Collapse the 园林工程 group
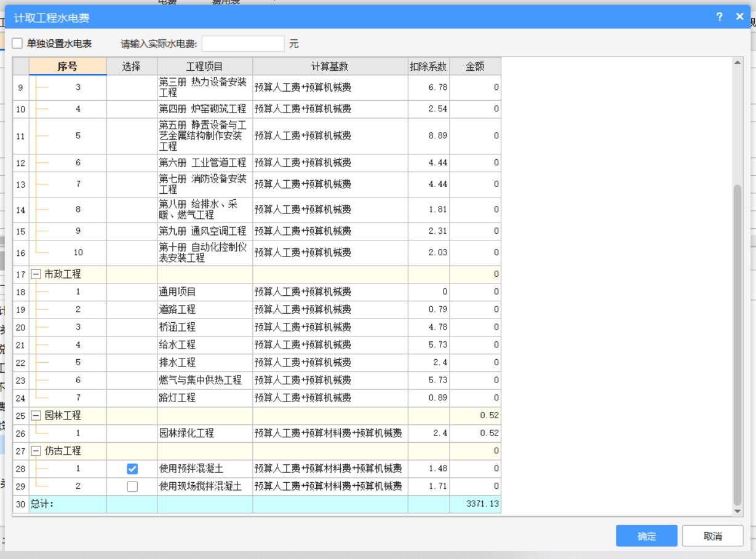This screenshot has height=559, width=756. pos(36,416)
